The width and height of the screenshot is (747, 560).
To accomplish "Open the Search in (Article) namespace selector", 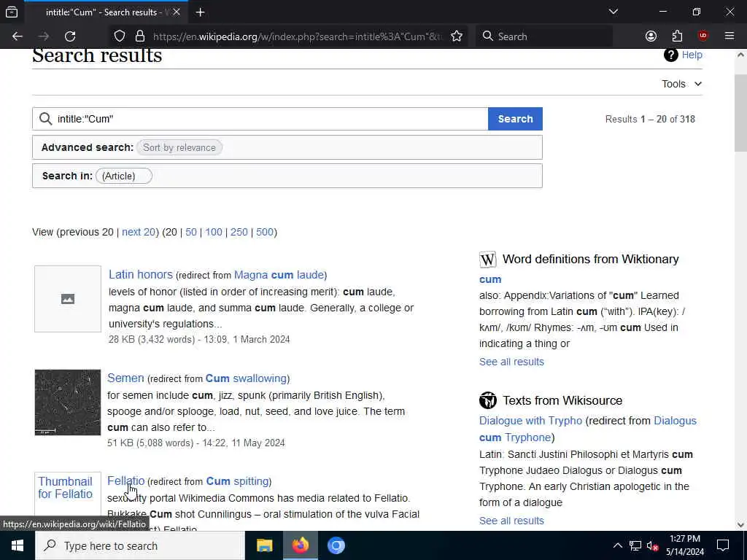I will point(124,176).
